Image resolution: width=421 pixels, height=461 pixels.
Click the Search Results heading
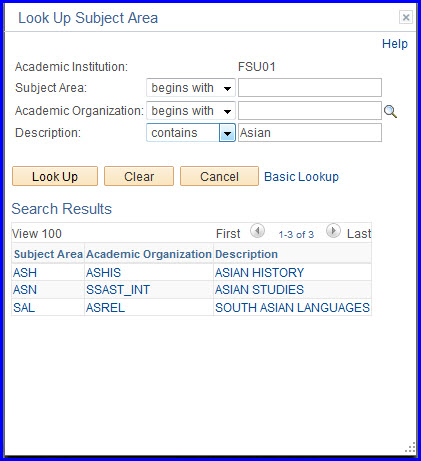coord(62,209)
